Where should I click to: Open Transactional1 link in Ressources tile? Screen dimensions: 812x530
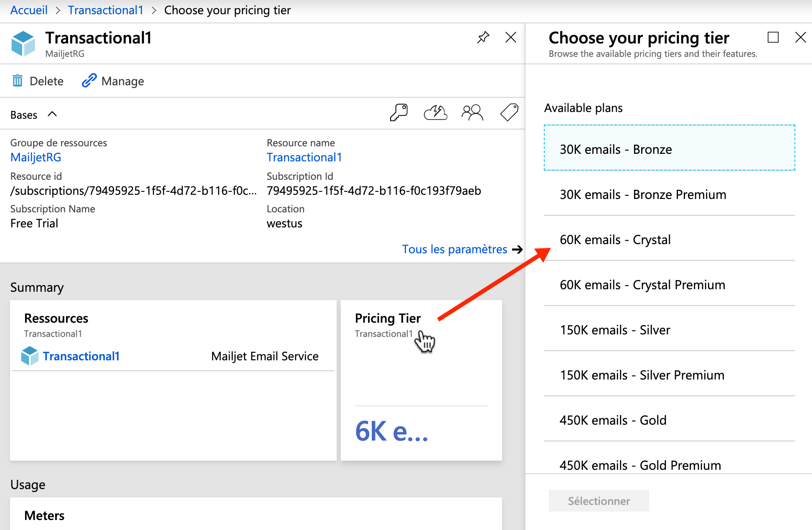81,356
